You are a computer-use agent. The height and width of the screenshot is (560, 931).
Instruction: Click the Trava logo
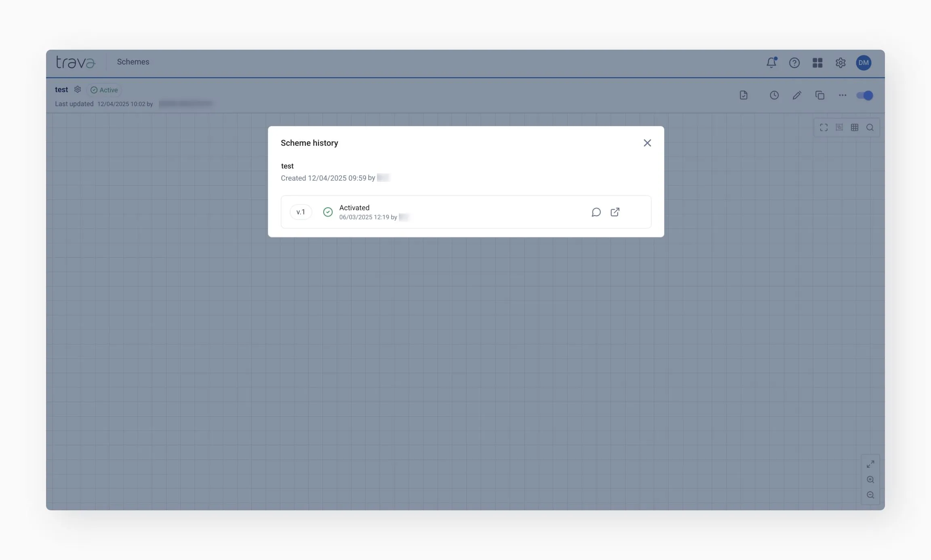click(x=76, y=62)
